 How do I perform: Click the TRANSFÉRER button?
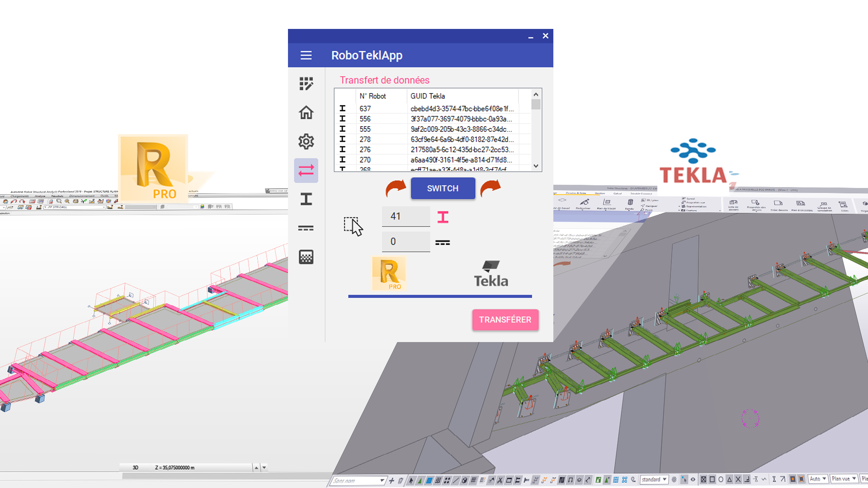[505, 320]
